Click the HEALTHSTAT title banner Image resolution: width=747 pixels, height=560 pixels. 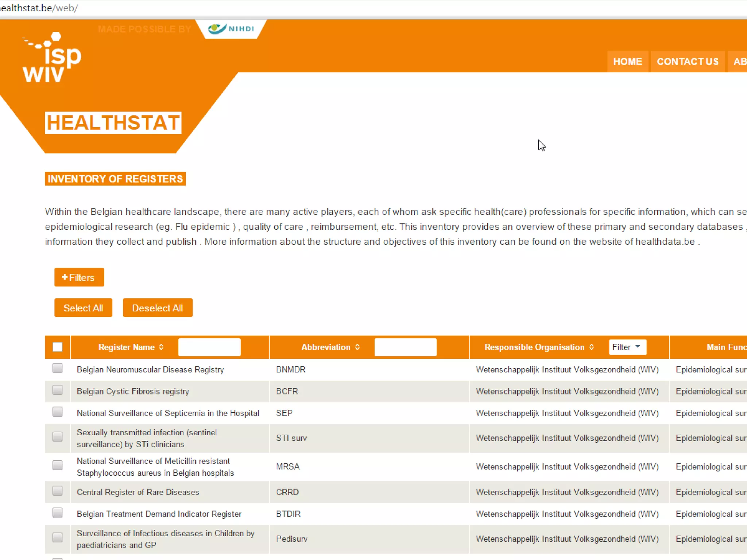(x=113, y=123)
